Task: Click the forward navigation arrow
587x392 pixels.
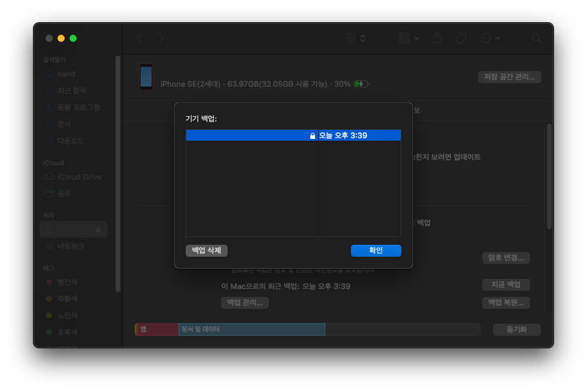Action: (x=161, y=38)
